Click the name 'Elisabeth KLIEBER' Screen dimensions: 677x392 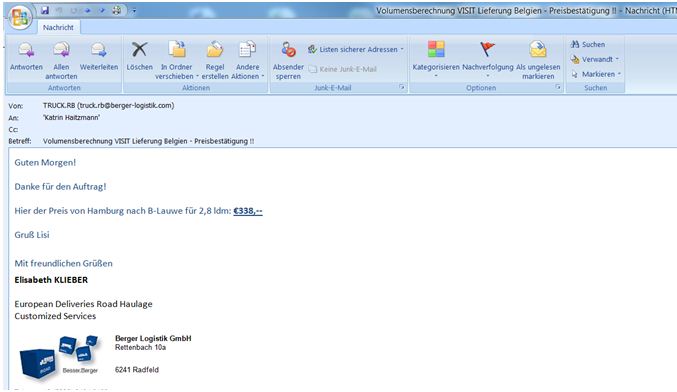[51, 280]
